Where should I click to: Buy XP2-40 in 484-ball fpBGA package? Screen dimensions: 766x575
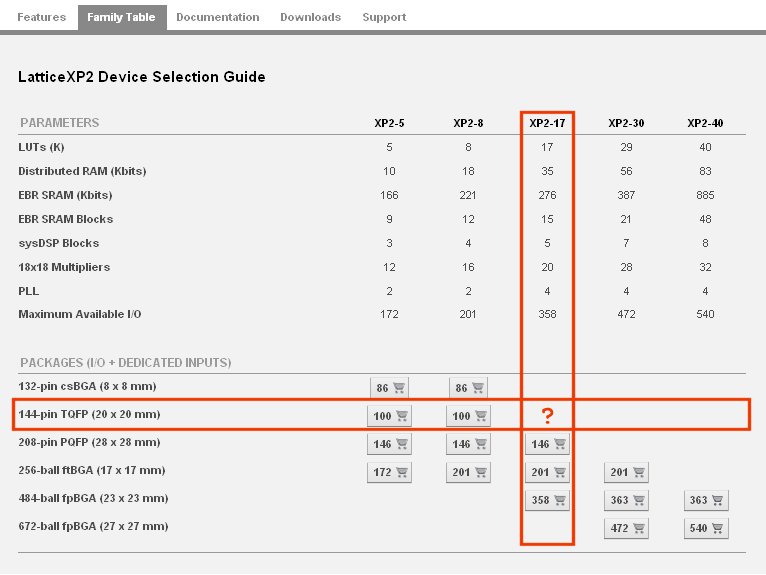(706, 500)
